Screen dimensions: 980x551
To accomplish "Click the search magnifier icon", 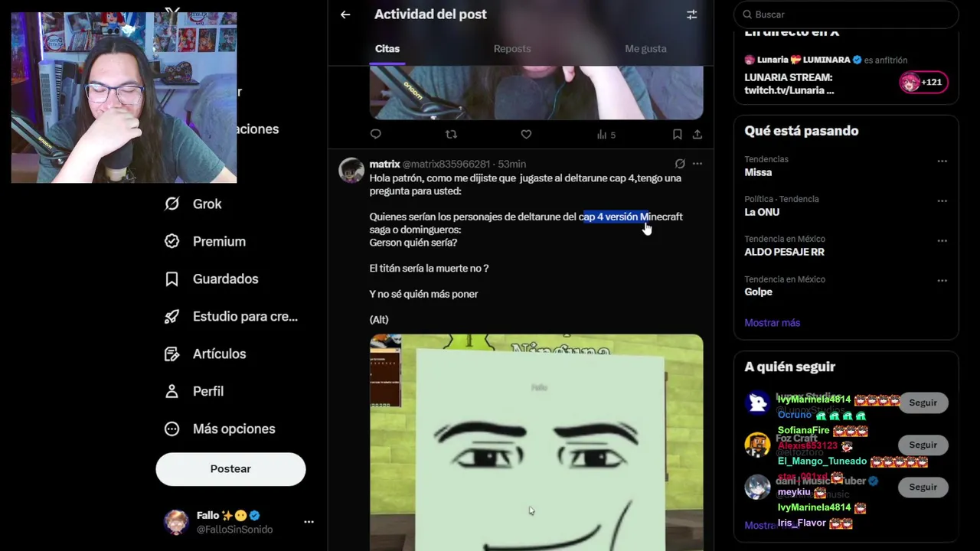I will (746, 15).
